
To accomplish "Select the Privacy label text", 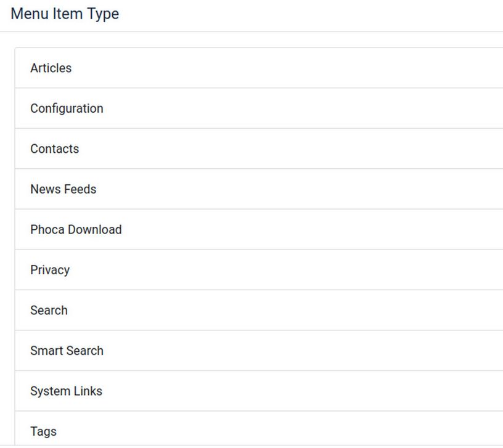I will point(50,270).
